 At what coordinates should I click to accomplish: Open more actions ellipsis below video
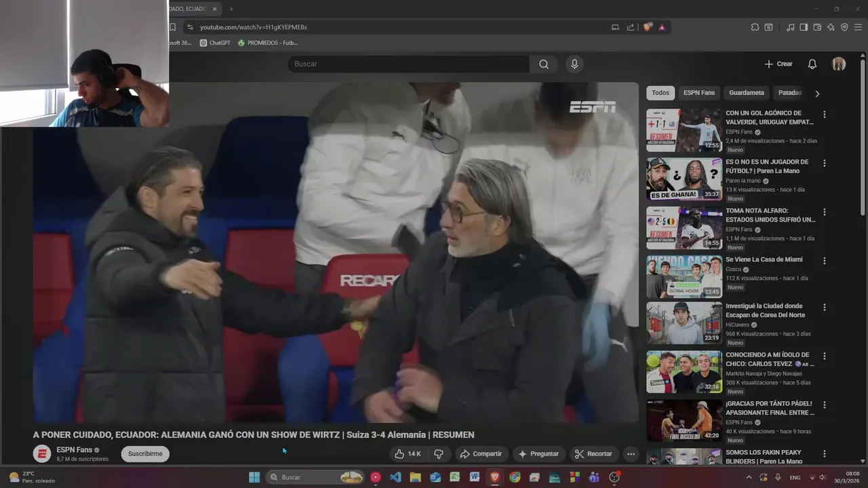point(631,454)
